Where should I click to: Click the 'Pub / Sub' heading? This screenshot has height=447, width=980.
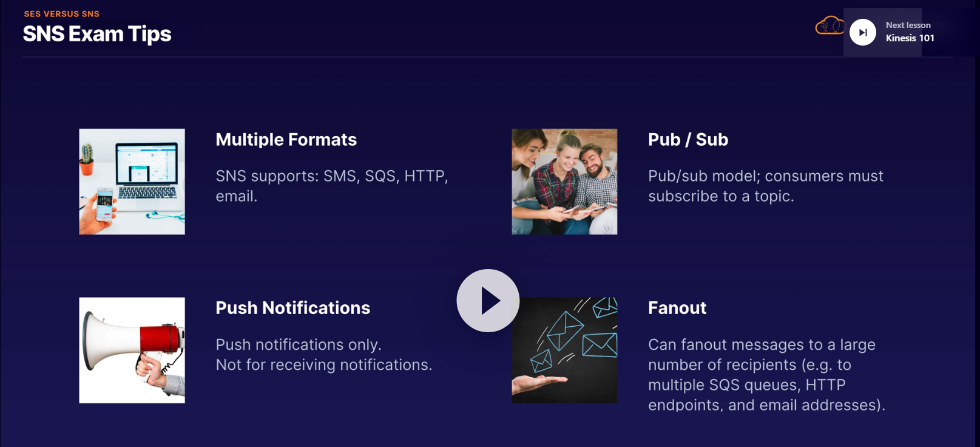[688, 140]
